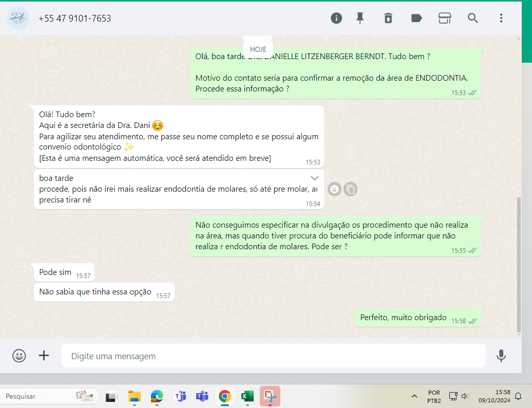The image size is (532, 408).
Task: Open the label tag icon
Action: [416, 18]
